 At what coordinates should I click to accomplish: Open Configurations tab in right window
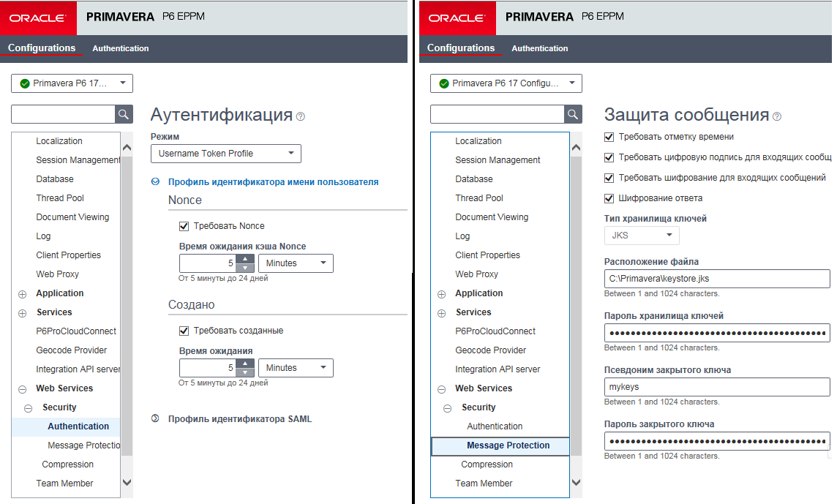click(461, 48)
